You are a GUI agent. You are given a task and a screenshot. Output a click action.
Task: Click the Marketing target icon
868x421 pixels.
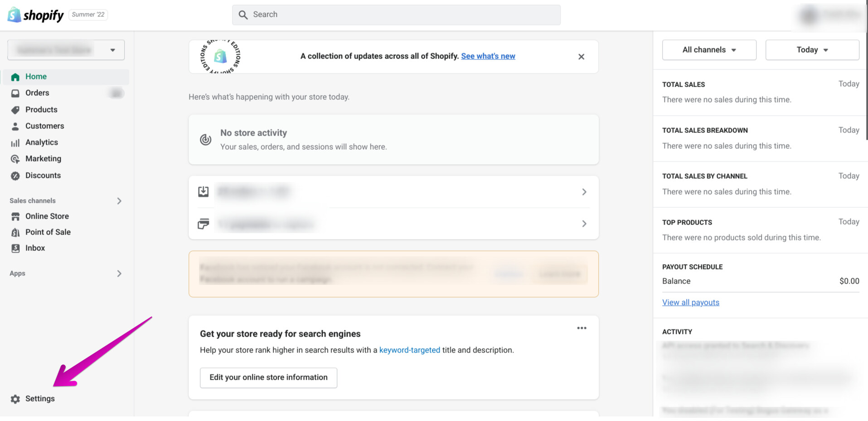15,159
